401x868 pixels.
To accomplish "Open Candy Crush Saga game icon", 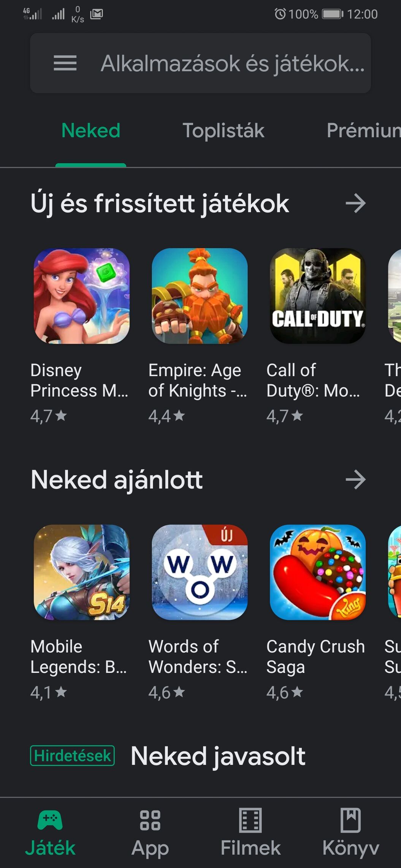I will (x=318, y=572).
